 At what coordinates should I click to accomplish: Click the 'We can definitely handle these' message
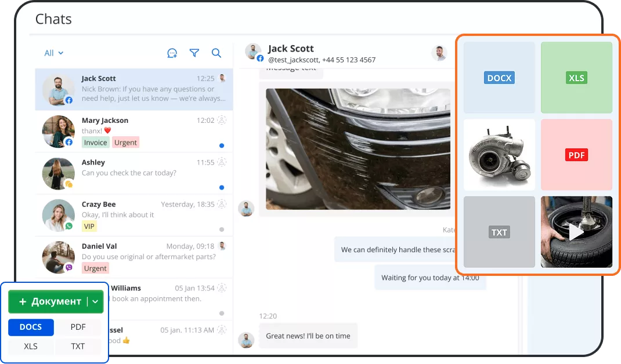[395, 250]
